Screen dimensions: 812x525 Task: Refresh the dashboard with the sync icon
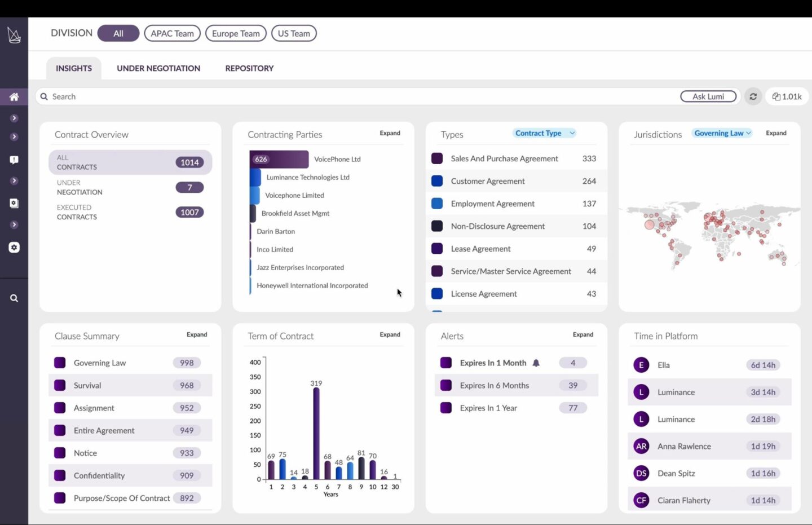pyautogui.click(x=753, y=96)
